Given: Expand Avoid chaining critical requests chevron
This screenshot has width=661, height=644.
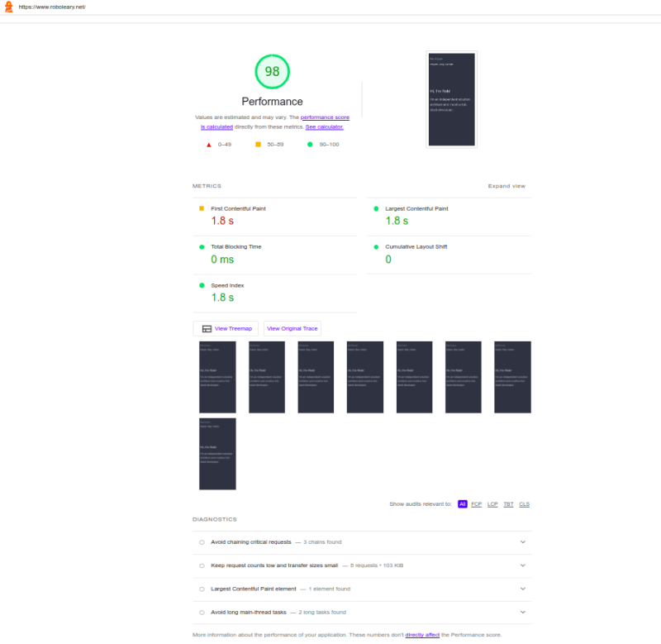Looking at the screenshot, I should (x=523, y=542).
